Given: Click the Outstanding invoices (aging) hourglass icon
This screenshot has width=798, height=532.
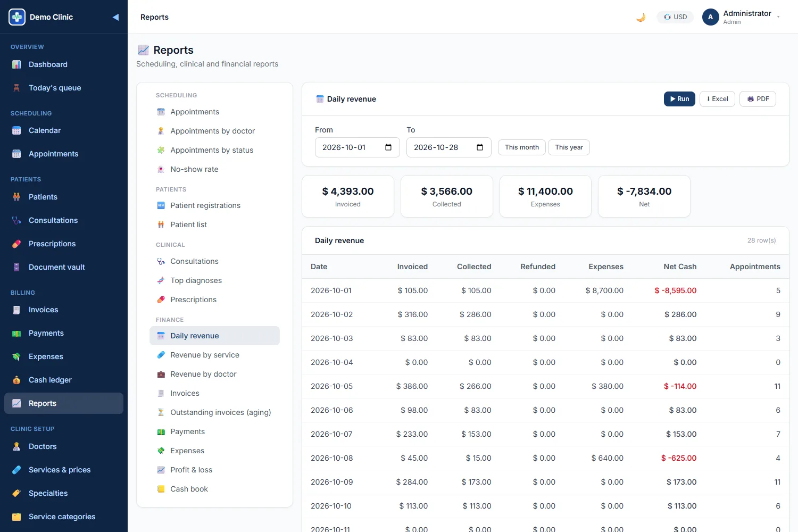Looking at the screenshot, I should point(161,412).
